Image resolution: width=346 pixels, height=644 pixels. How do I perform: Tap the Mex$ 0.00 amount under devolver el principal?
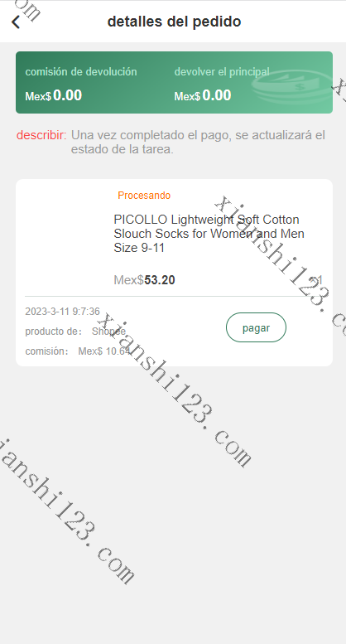(203, 95)
